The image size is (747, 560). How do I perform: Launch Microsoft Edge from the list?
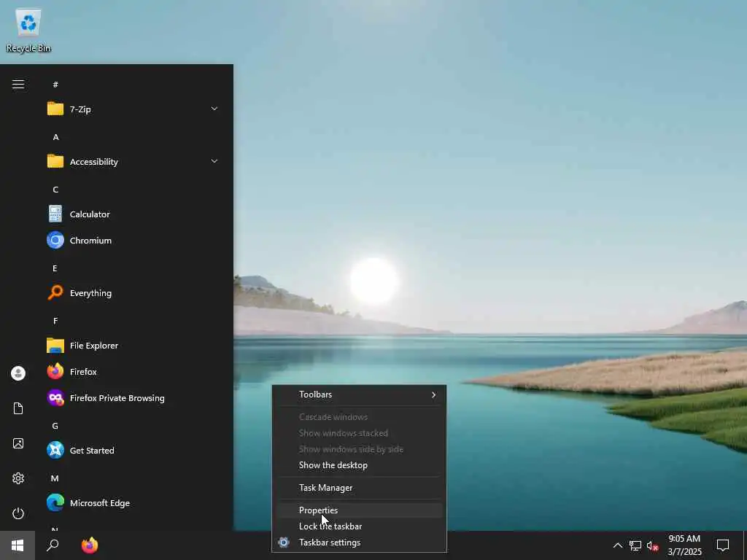133,503
